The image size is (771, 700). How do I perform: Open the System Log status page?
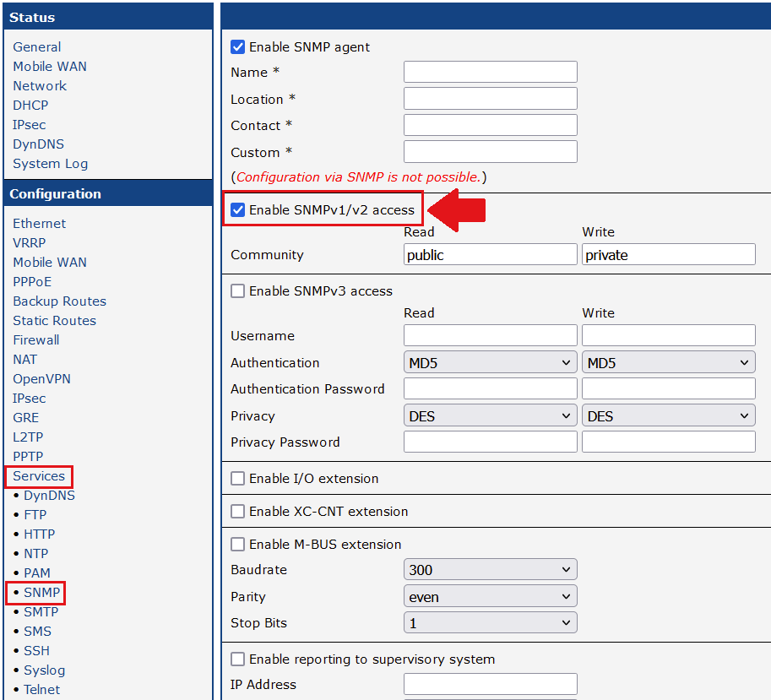click(50, 164)
